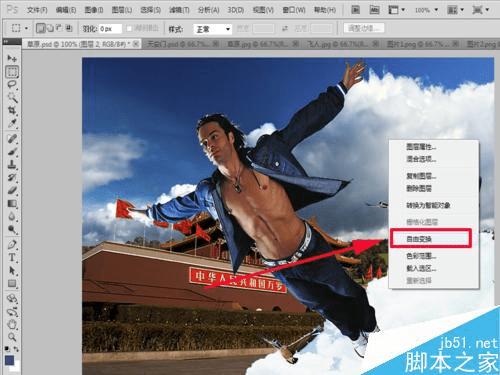Select the Pen tool
Viewport: 500px width, 375px height.
point(12,245)
